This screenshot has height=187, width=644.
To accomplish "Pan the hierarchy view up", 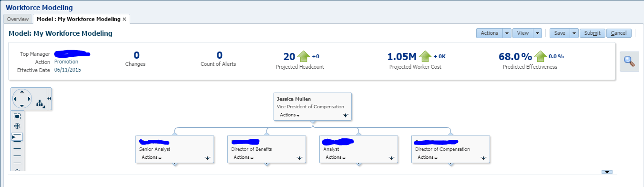I will [22, 92].
